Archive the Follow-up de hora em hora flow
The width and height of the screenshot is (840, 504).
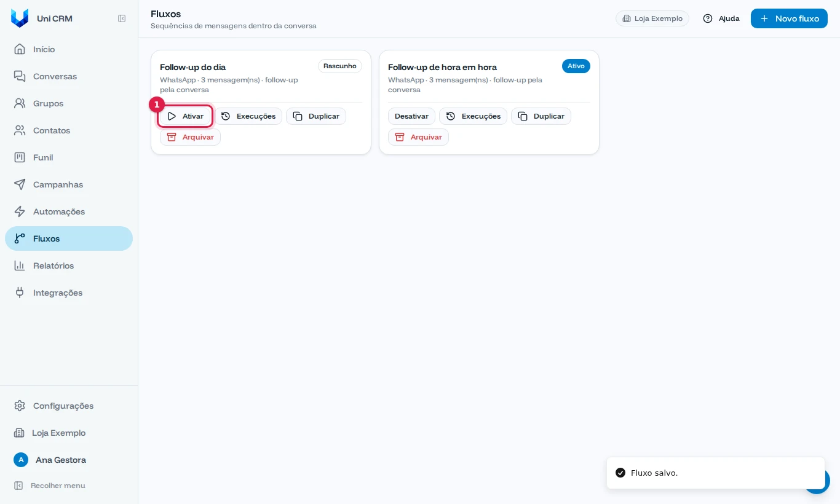click(x=418, y=137)
